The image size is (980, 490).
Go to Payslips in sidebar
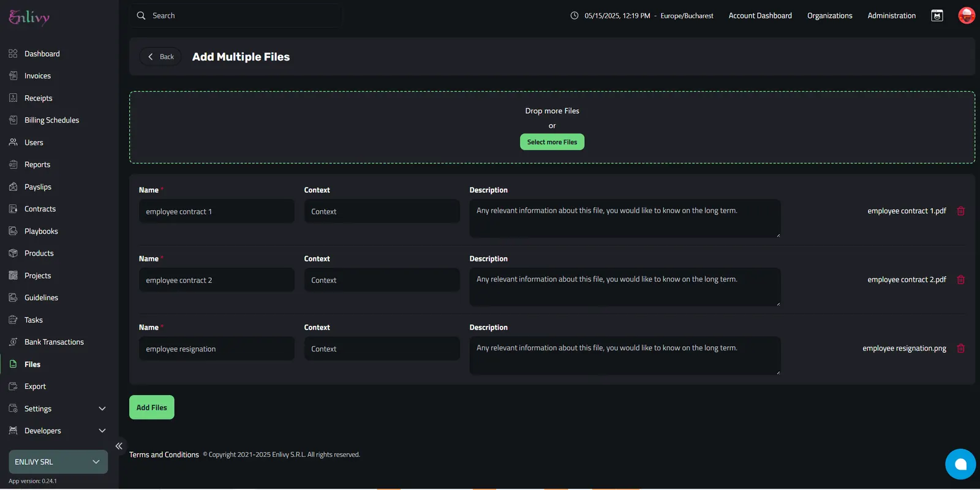pos(38,187)
